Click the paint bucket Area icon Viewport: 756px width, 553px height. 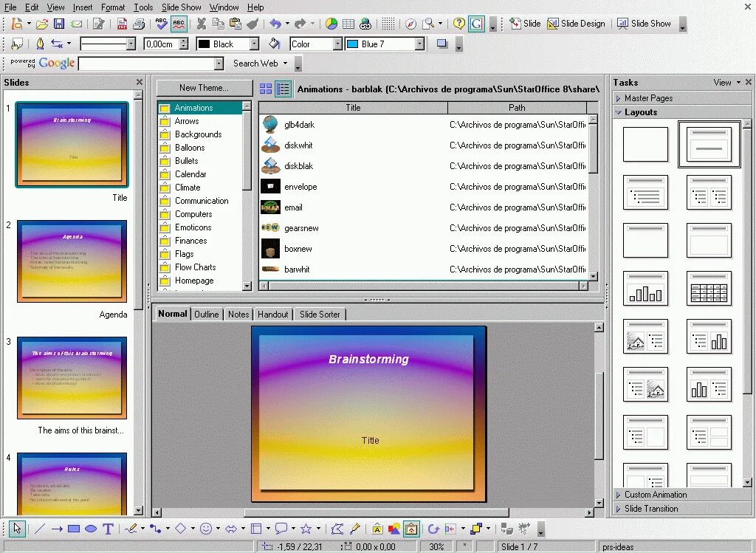pyautogui.click(x=274, y=44)
